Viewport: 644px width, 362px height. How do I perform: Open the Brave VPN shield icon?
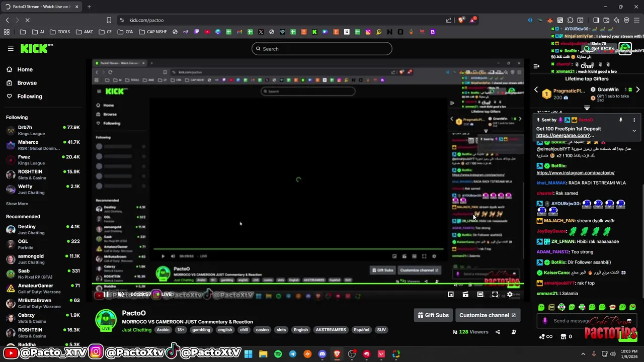626,20
